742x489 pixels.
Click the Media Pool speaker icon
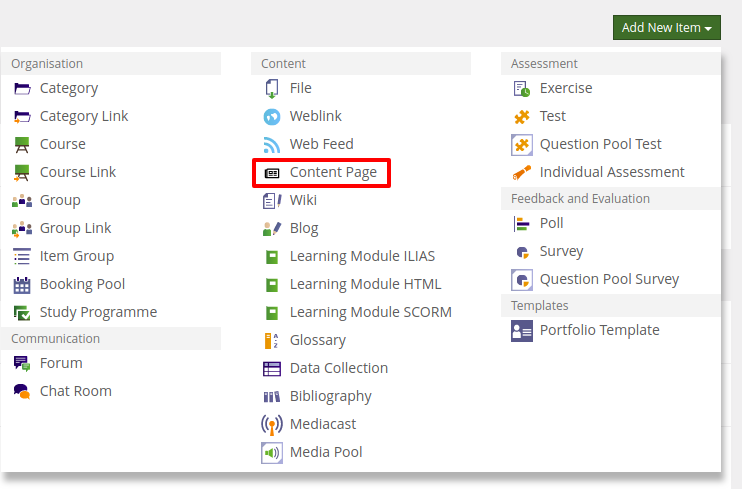pyautogui.click(x=272, y=452)
